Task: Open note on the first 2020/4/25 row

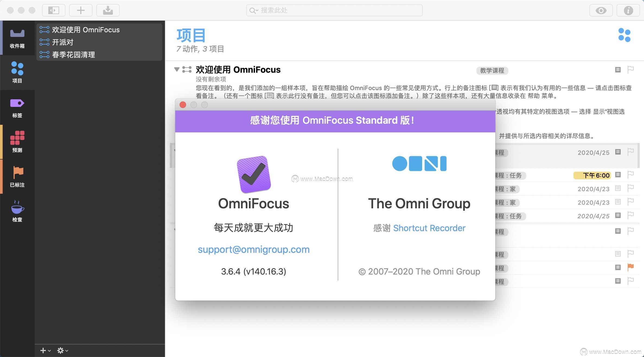Action: [618, 152]
